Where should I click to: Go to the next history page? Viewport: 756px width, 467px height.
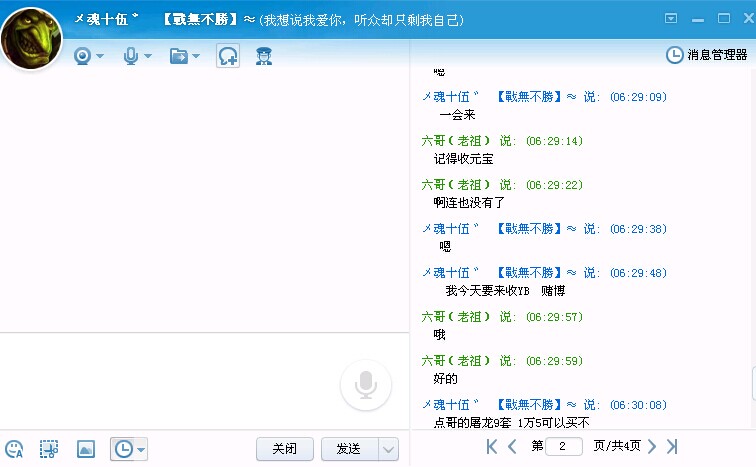pos(652,446)
